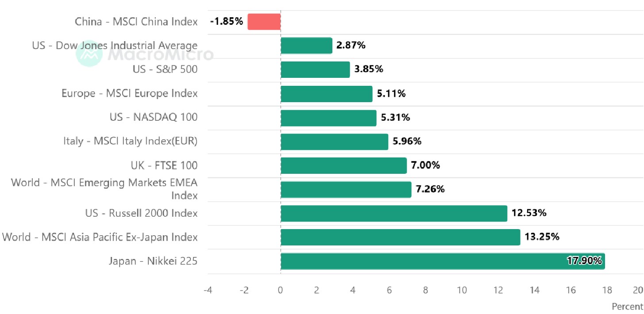Screen dimensions: 644x314
Task: Select the MSCI Emerging Markets EMEA bar
Action: [346, 189]
